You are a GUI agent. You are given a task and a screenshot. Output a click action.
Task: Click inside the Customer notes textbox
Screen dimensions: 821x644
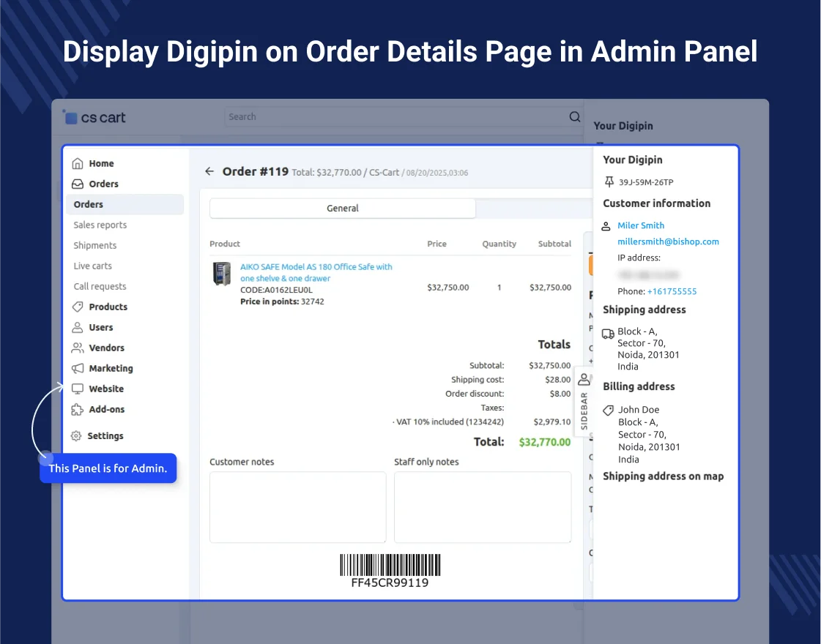(x=297, y=507)
